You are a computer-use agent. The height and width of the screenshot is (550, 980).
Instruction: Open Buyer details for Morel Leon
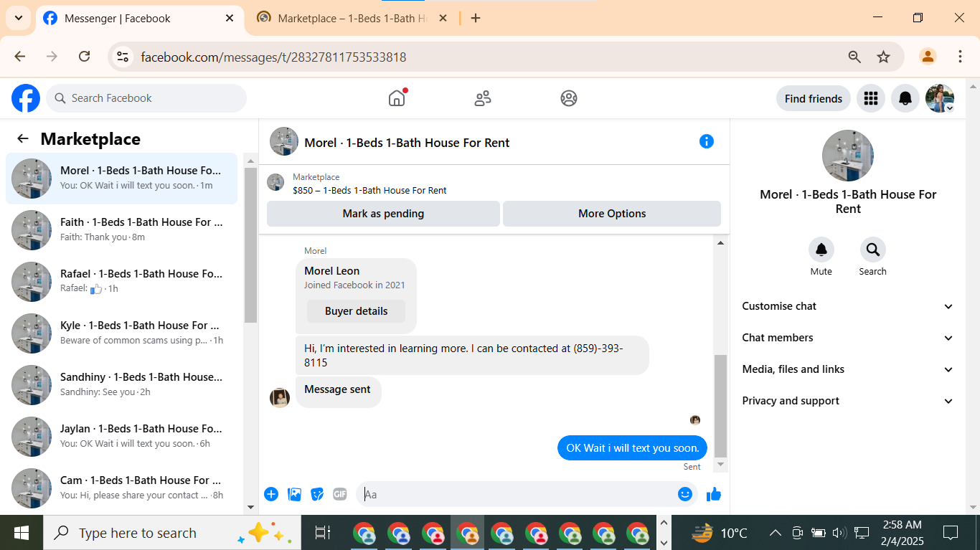356,311
